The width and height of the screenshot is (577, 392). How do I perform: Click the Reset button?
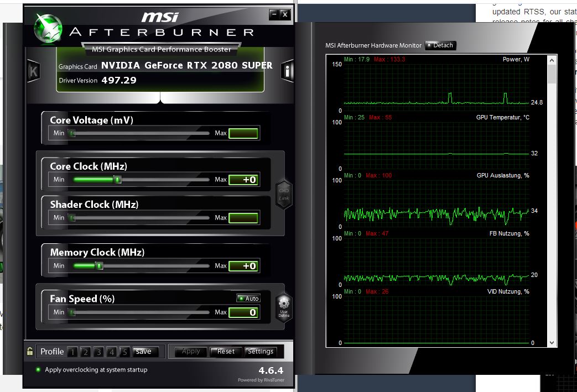(226, 352)
